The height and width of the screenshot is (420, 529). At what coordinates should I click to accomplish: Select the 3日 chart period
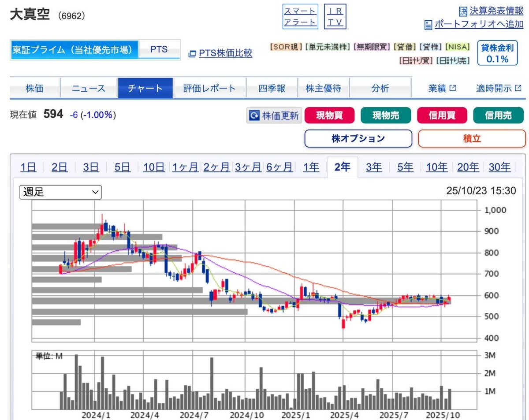[91, 167]
